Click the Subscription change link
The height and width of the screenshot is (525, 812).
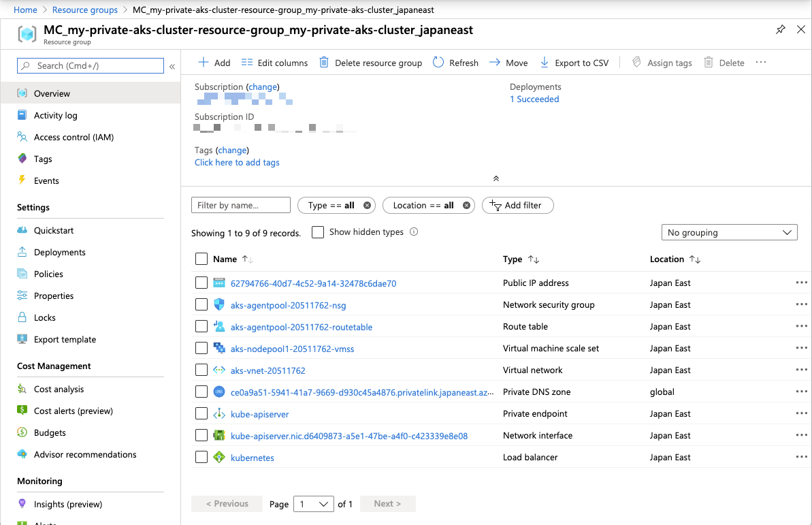263,86
